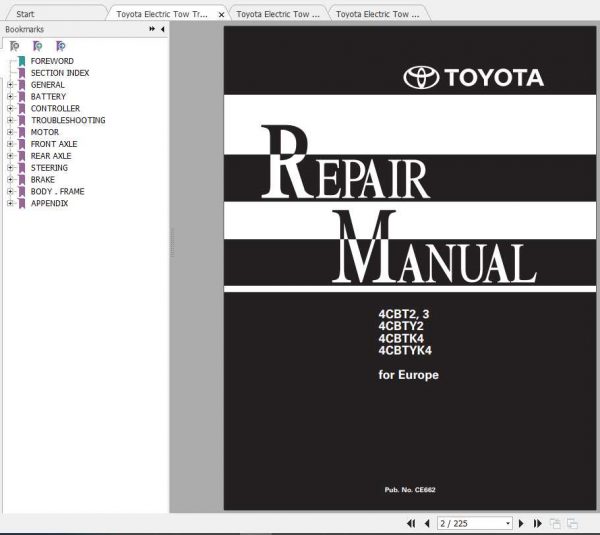Click the 'Pub. No. CE662' text
The height and width of the screenshot is (535, 600).
coord(410,489)
